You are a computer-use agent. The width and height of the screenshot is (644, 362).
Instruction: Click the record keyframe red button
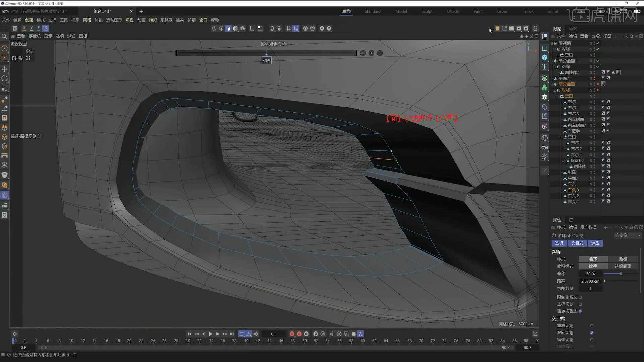pyautogui.click(x=292, y=334)
